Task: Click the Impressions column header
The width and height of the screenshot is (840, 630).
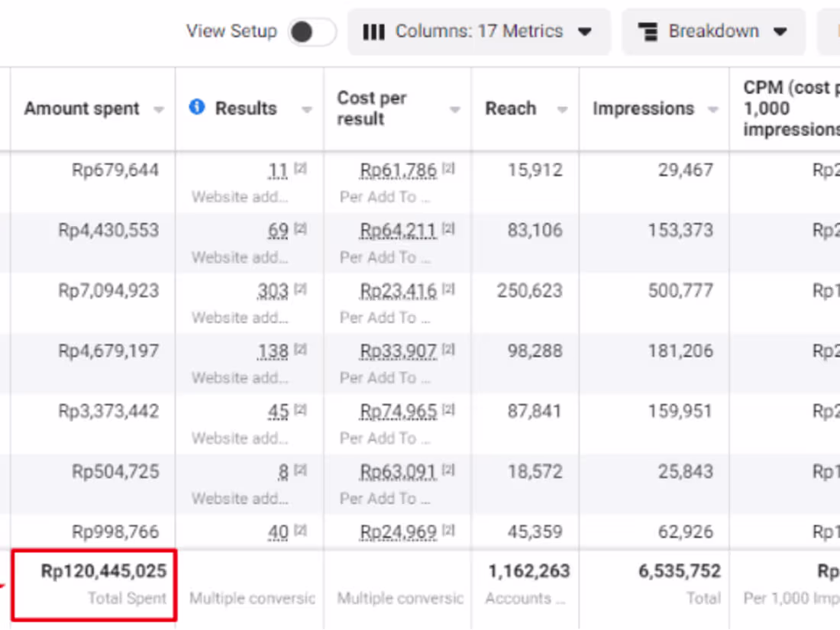Action: tap(643, 108)
